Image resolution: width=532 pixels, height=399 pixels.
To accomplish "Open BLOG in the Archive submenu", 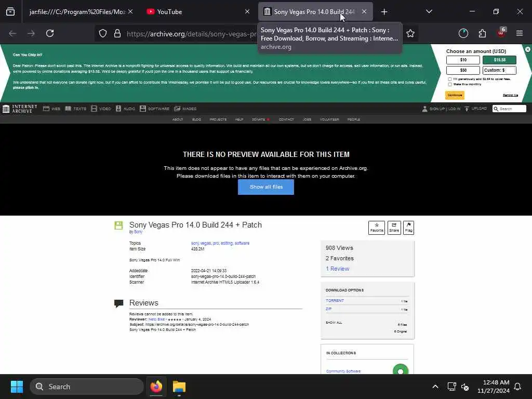I will tap(196, 119).
